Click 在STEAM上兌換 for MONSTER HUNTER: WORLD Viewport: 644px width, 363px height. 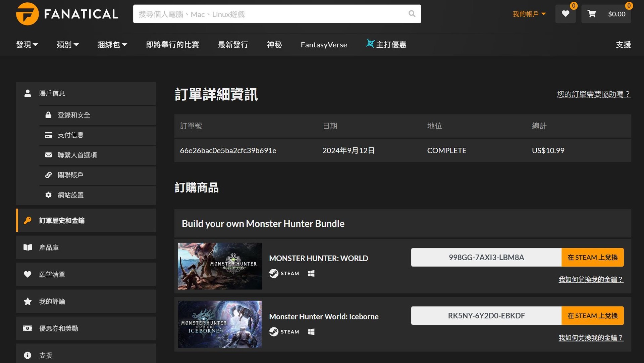pyautogui.click(x=592, y=257)
